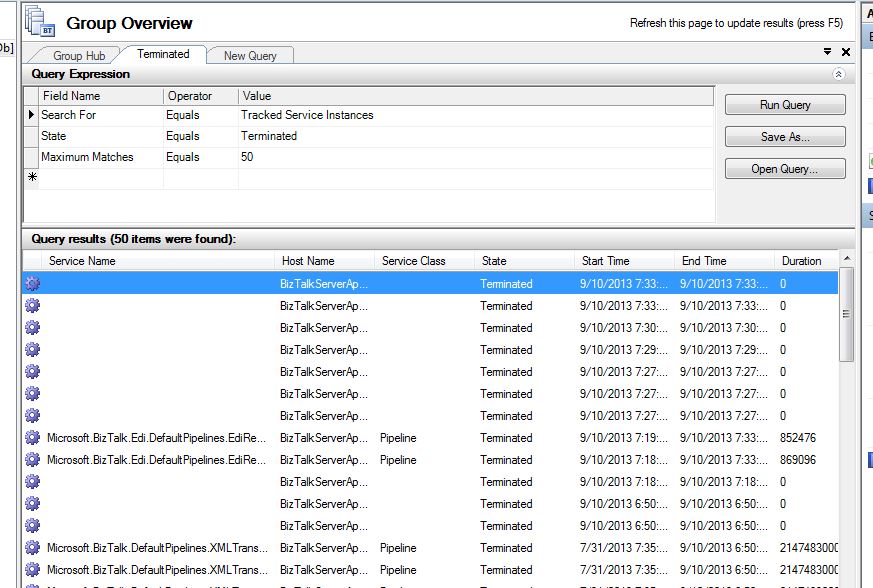Click start time '9/10/2013 7:19:...'
Screen dimensions: 873x588
tap(624, 438)
